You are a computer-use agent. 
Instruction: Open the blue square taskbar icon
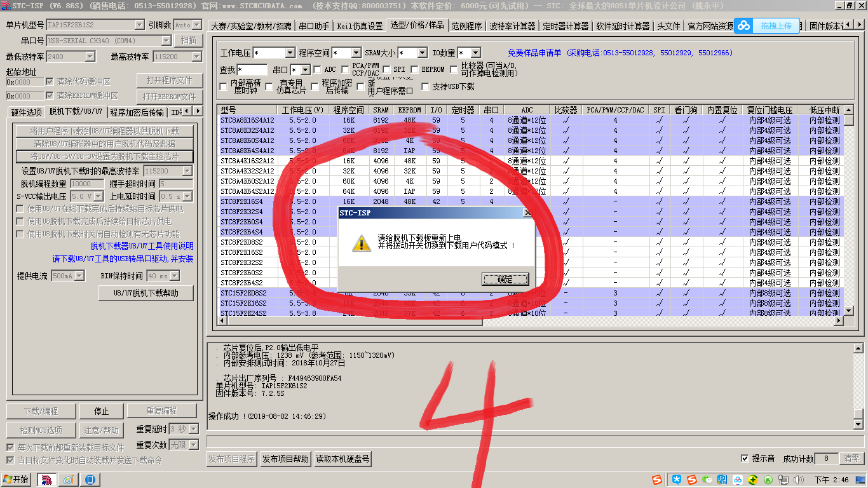pyautogui.click(x=90, y=480)
